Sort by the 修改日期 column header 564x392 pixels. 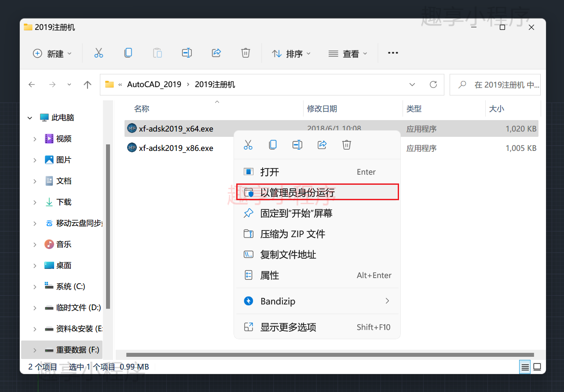[322, 109]
